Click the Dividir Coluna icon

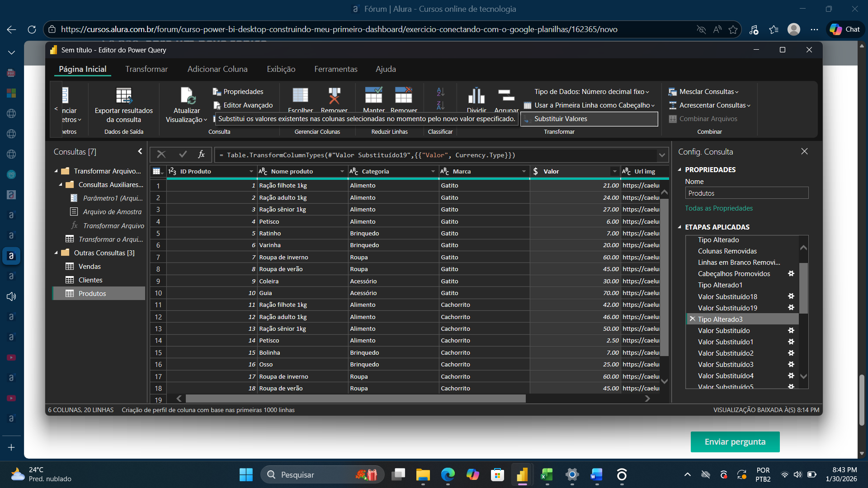coord(476,96)
